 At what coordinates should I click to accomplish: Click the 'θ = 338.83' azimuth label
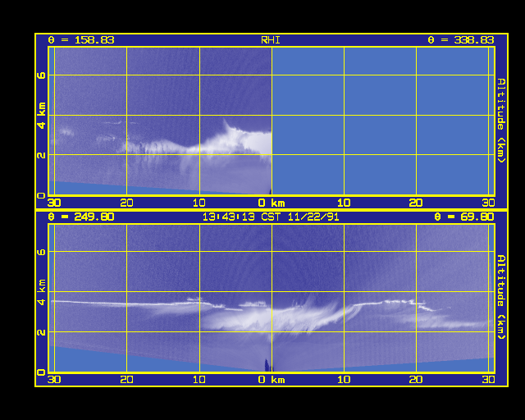click(x=461, y=40)
